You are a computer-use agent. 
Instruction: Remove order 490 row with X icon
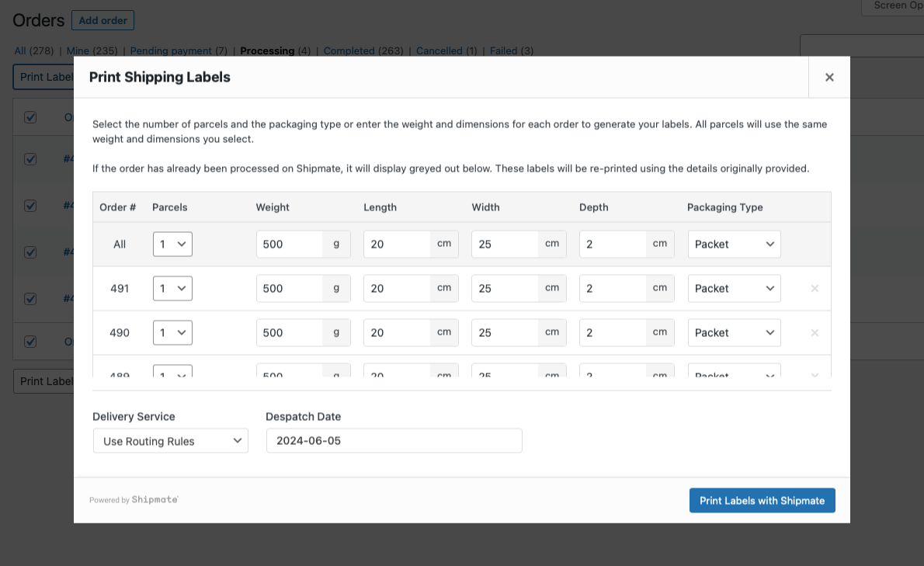coord(815,333)
